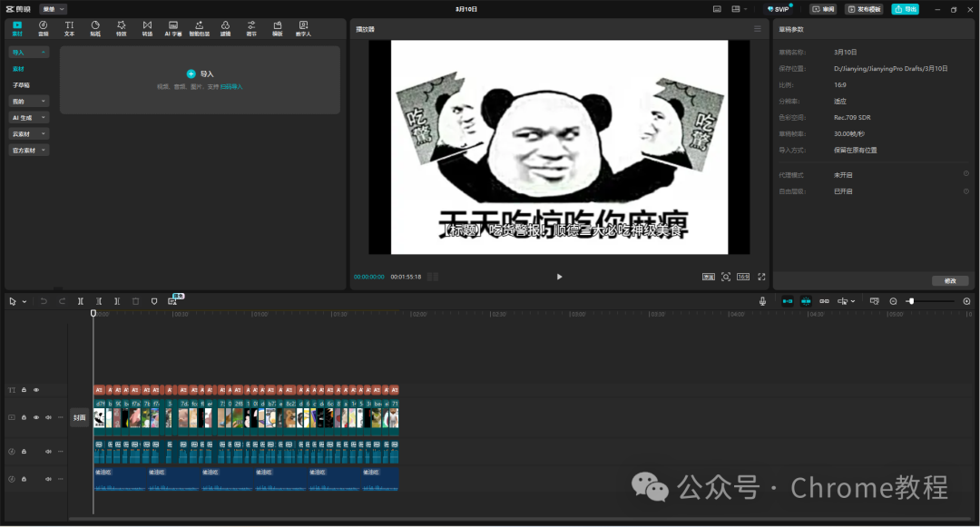Open the 菜单 dropdown in title bar
The image size is (980, 527).
point(54,9)
